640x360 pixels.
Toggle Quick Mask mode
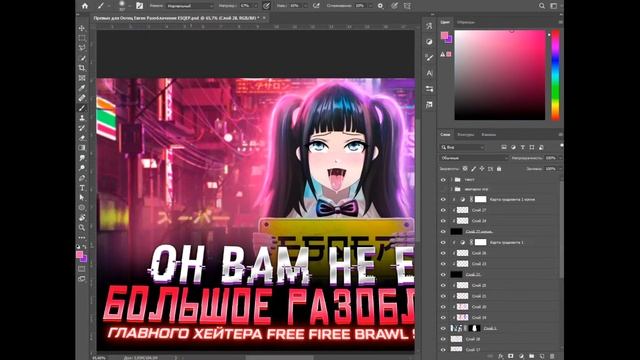pyautogui.click(x=82, y=269)
